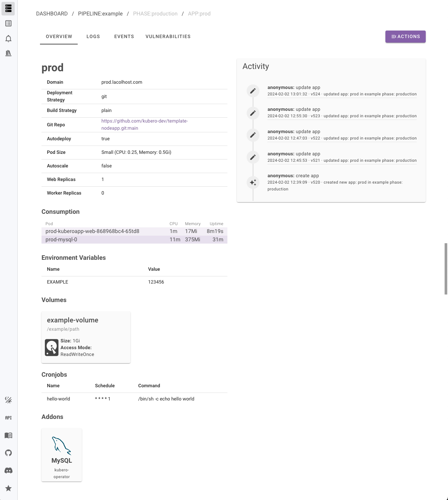Click the API icon in sidebar
This screenshot has width=448, height=500.
pyautogui.click(x=8, y=418)
